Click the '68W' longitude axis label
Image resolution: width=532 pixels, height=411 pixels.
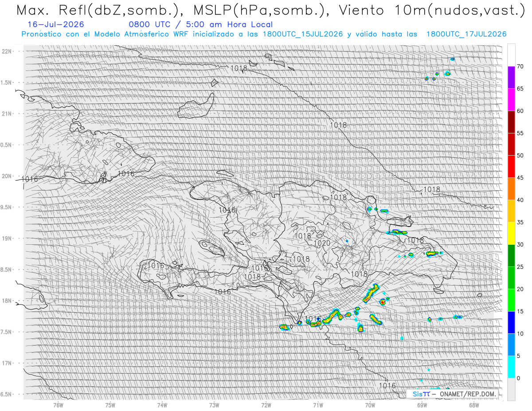coord(474,405)
